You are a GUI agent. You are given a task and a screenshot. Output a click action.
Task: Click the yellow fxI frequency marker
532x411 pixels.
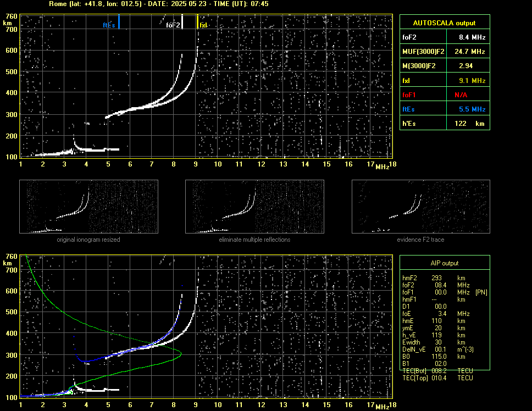pyautogui.click(x=197, y=21)
